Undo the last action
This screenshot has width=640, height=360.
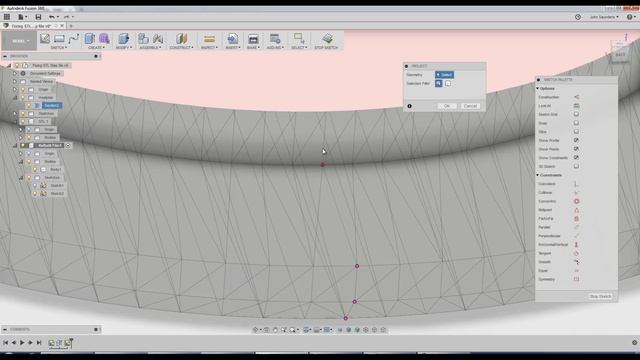(51, 17)
